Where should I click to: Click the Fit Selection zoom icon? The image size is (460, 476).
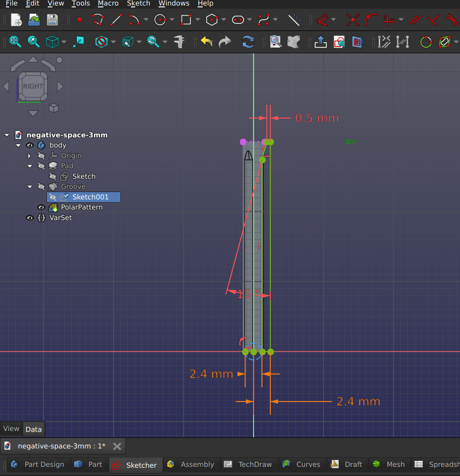tap(34, 42)
